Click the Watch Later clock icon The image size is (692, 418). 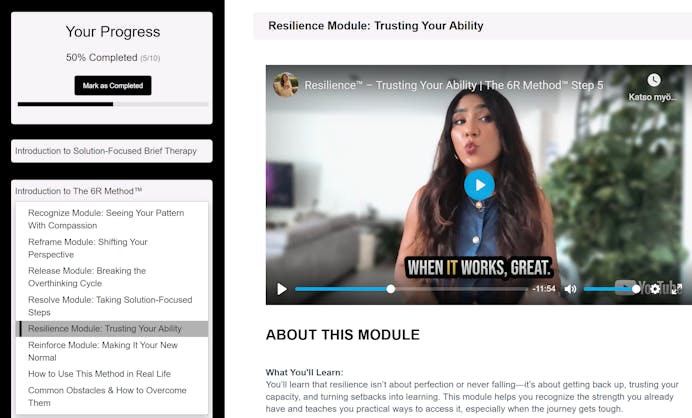pyautogui.click(x=654, y=80)
